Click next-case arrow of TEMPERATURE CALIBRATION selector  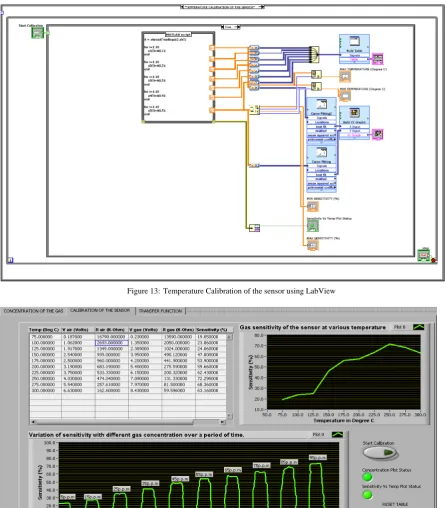(x=263, y=7)
